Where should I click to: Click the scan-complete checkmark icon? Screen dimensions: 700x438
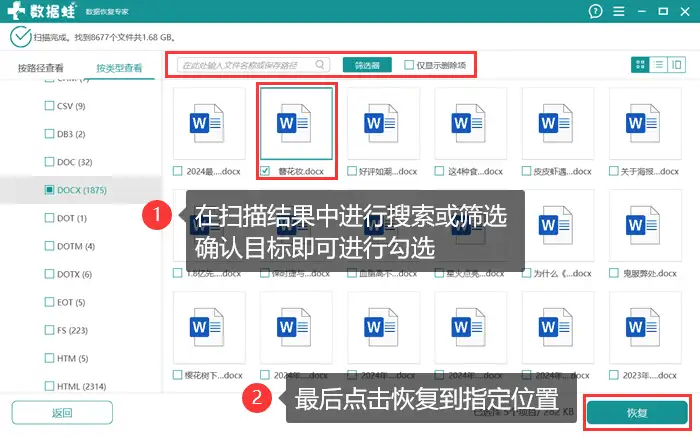click(x=21, y=37)
